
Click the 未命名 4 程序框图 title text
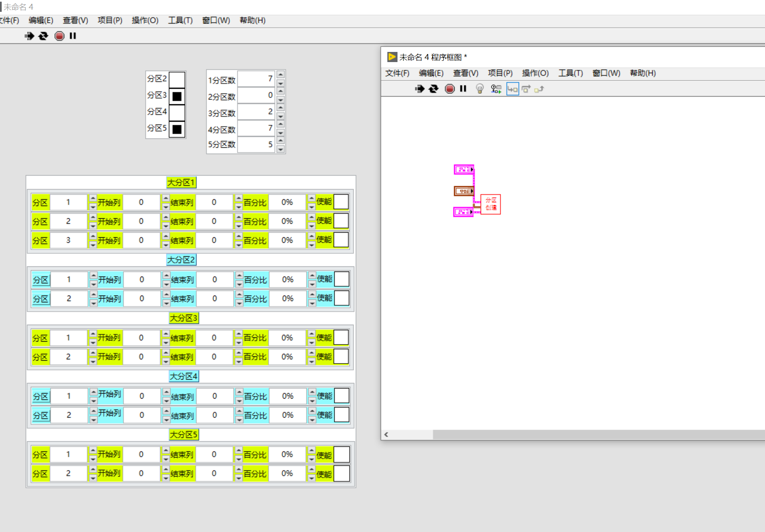coord(433,57)
